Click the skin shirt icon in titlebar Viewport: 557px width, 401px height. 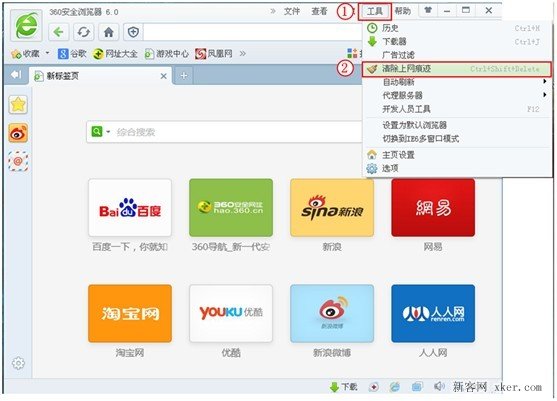coord(428,10)
